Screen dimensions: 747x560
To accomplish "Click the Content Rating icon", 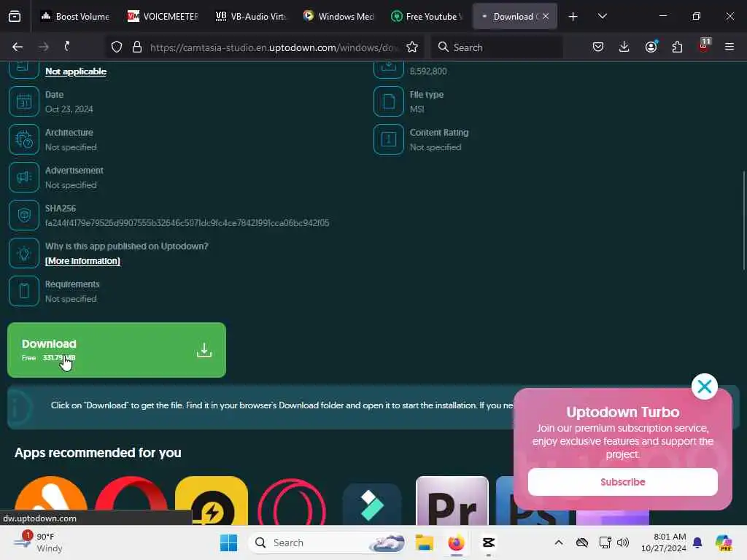I will coord(389,139).
